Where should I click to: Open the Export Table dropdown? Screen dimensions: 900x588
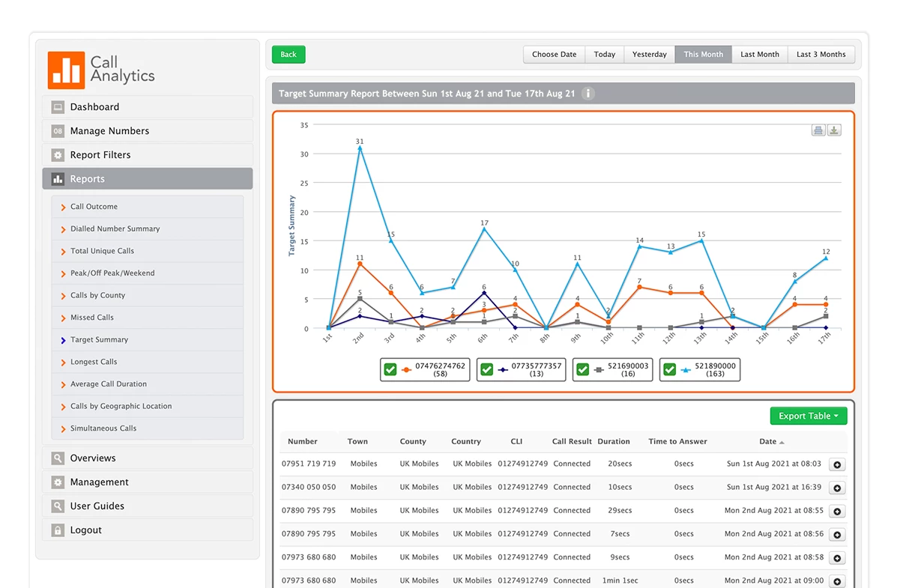pos(808,416)
